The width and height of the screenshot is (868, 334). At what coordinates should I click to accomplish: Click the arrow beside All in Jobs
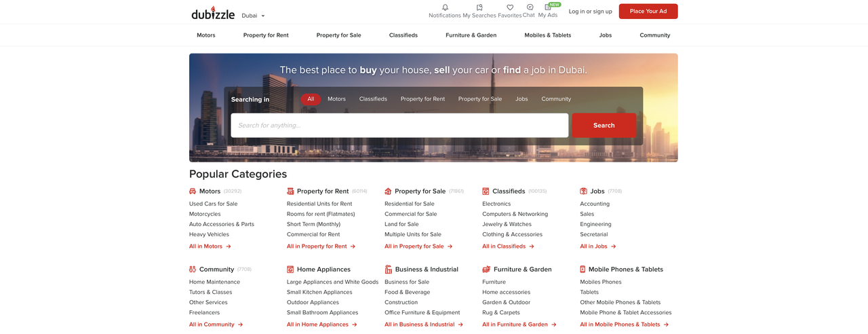pos(613,246)
